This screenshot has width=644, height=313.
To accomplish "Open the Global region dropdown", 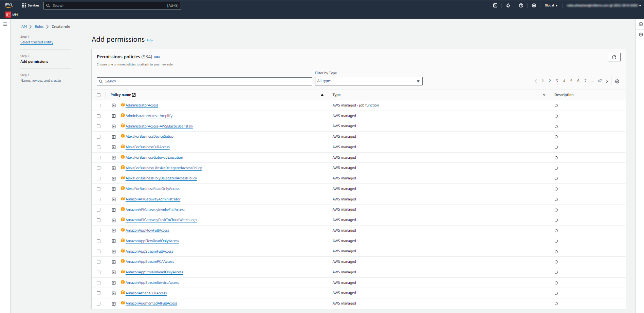I will [551, 5].
